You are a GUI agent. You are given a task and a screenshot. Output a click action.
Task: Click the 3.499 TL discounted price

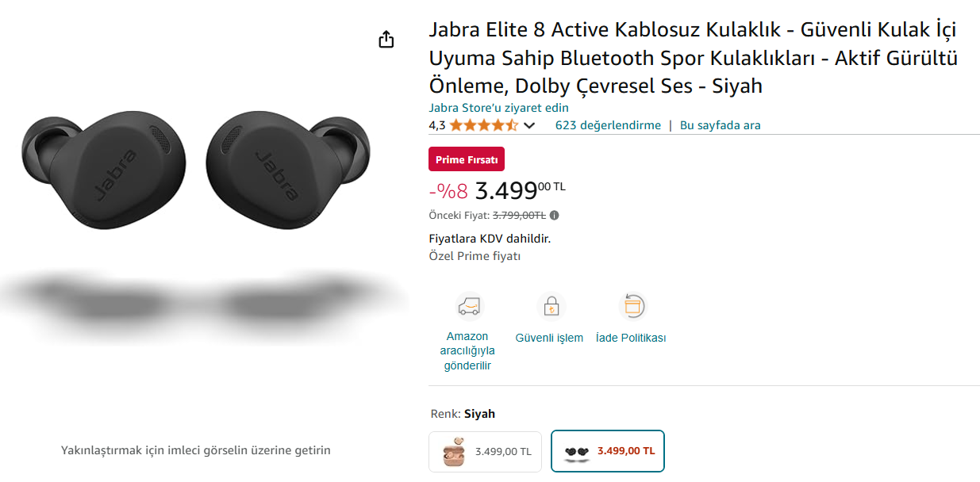pyautogui.click(x=520, y=191)
